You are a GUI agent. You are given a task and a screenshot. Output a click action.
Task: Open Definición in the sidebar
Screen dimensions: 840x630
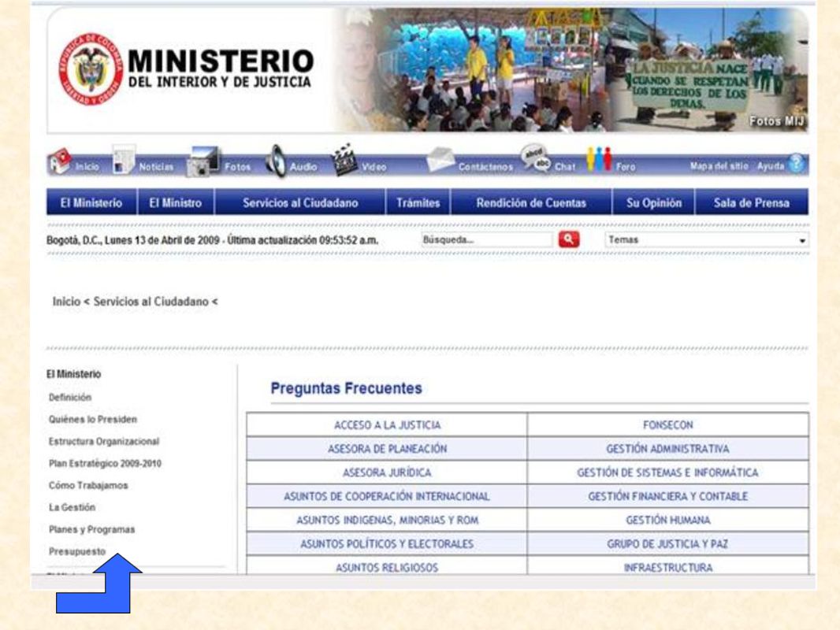(70, 397)
